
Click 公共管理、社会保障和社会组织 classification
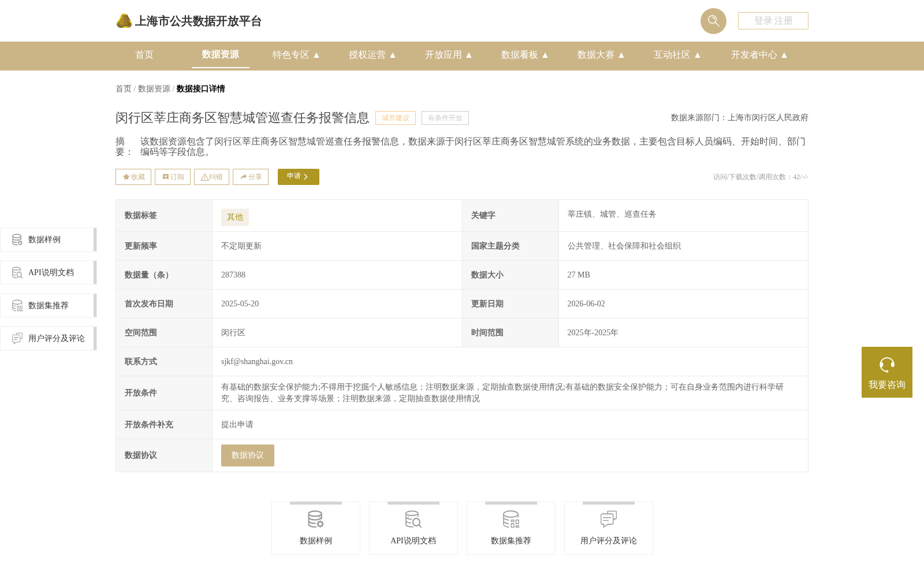tap(624, 246)
